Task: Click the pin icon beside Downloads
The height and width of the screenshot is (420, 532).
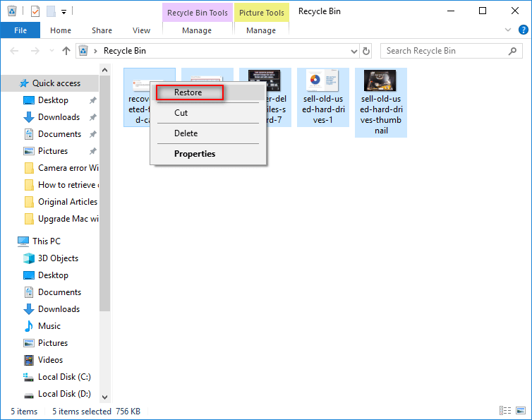Action: (92, 117)
